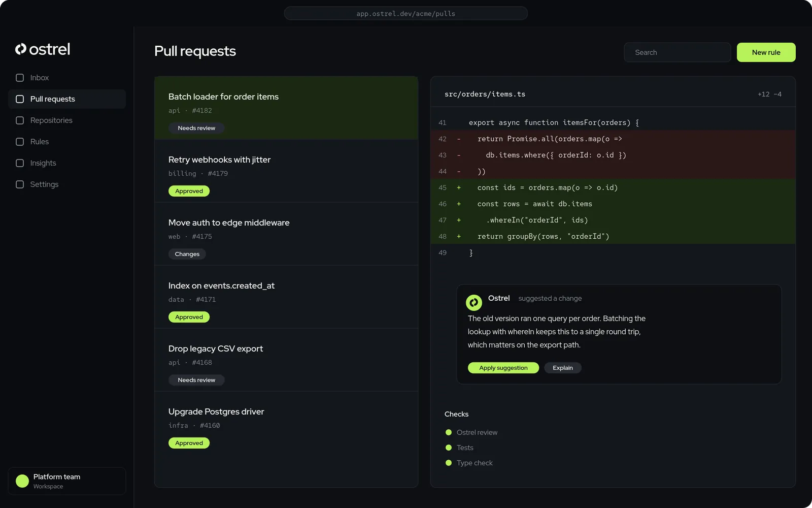Apply the suggestion from Ostrel
812x508 pixels.
(x=503, y=368)
